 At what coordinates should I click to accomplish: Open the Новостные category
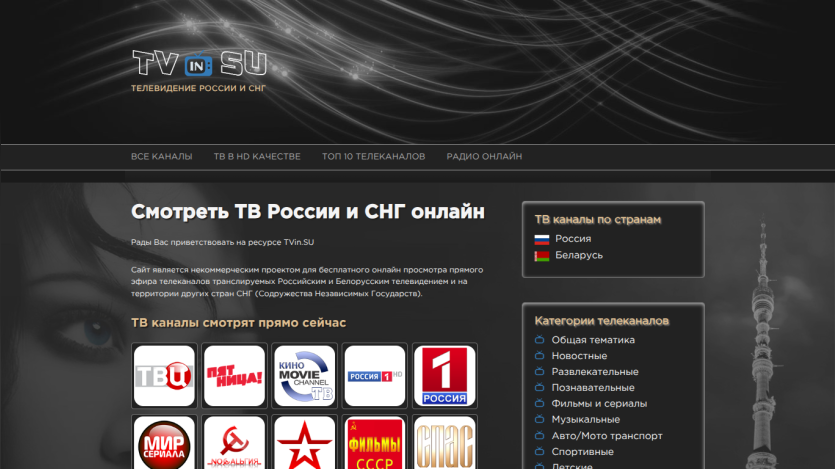[x=579, y=356]
